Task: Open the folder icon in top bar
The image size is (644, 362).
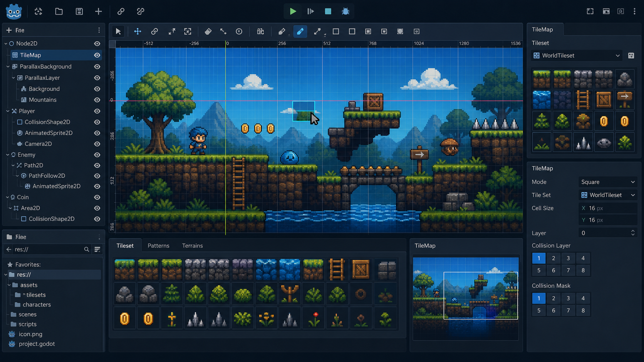Action: [59, 11]
